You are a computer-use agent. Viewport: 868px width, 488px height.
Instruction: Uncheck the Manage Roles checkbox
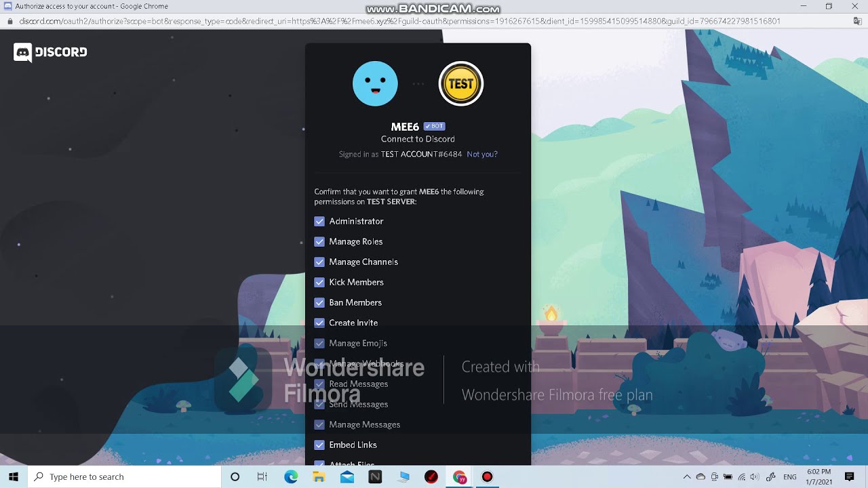pos(319,242)
